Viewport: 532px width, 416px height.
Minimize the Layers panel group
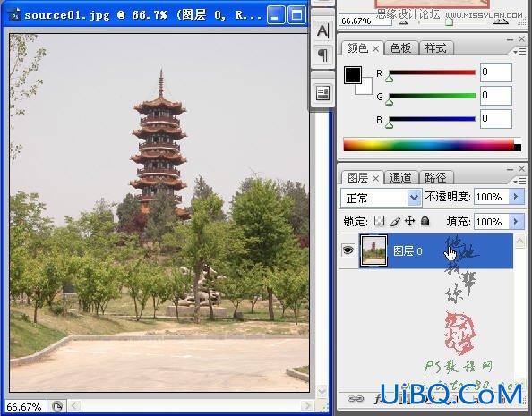[510, 169]
